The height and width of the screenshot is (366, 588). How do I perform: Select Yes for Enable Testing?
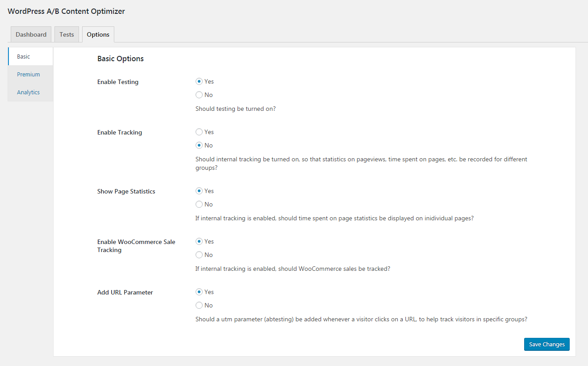(x=199, y=81)
